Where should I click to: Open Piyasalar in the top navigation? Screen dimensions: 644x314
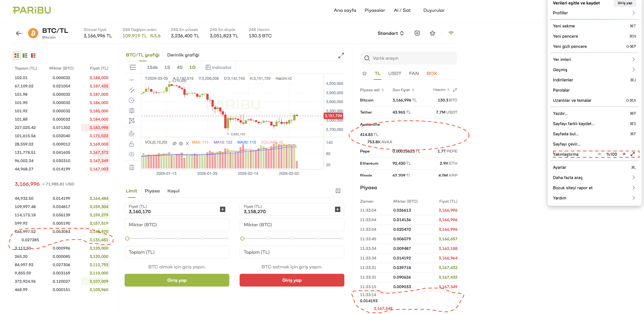pyautogui.click(x=375, y=10)
